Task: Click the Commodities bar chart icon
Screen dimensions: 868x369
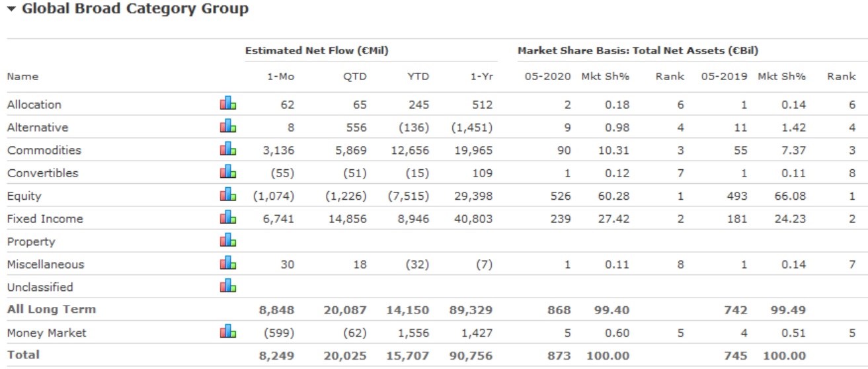Action: (x=227, y=149)
